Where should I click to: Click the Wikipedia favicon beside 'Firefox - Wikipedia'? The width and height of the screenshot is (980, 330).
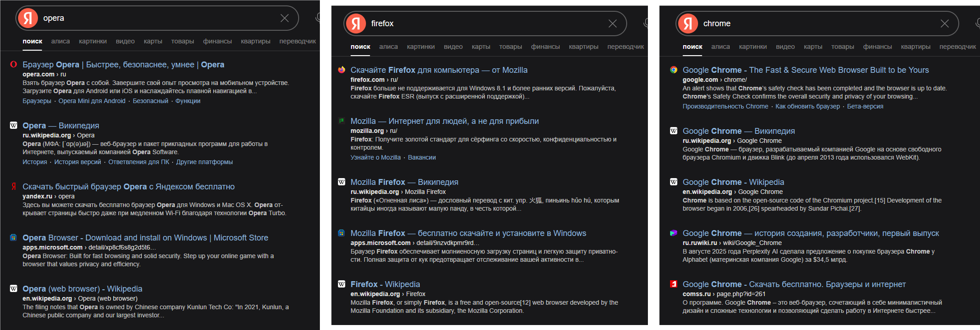pyautogui.click(x=342, y=284)
